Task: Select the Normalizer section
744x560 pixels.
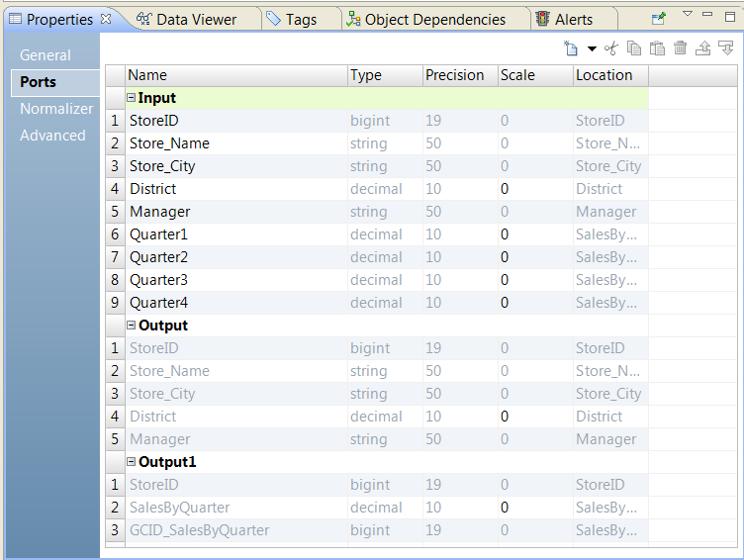Action: (56, 109)
